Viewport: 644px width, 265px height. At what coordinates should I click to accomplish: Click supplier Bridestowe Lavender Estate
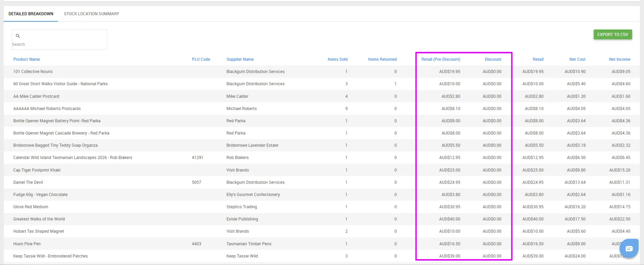click(252, 145)
